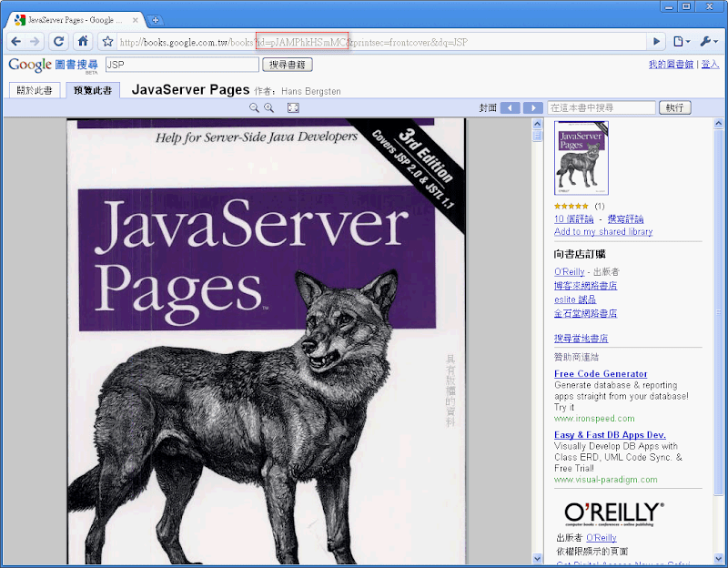Open the 金石堂網路書店 link
Viewport: 728px width, 568px height.
click(585, 313)
